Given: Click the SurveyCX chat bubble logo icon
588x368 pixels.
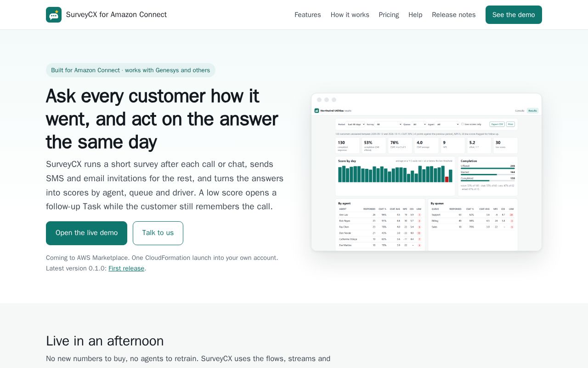Looking at the screenshot, I should pos(54,15).
